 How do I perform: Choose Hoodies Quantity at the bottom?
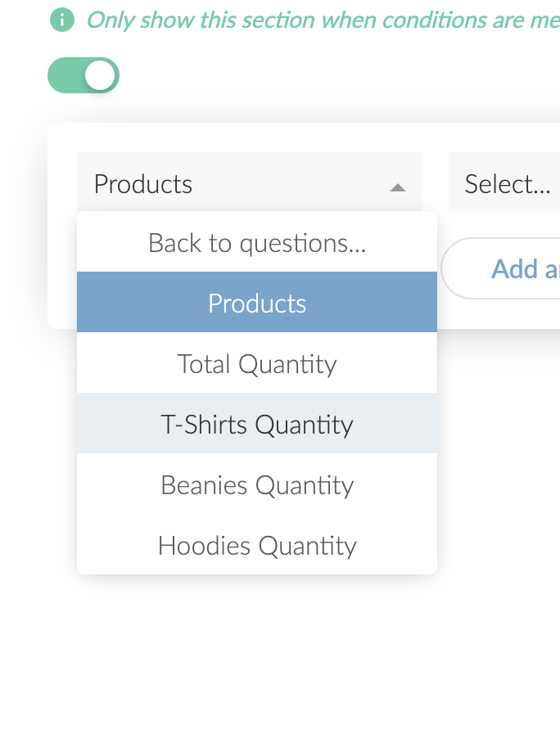[256, 545]
